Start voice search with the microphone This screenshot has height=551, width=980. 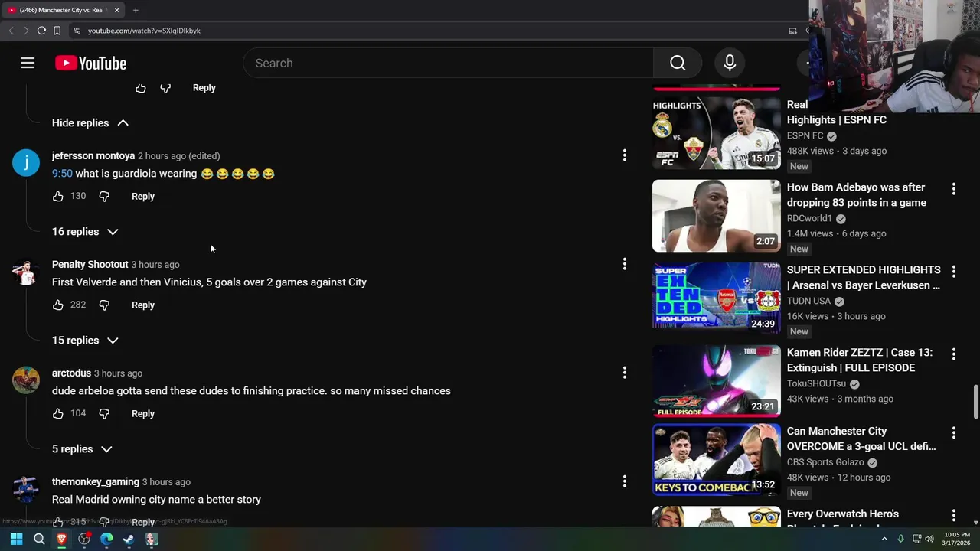[730, 63]
